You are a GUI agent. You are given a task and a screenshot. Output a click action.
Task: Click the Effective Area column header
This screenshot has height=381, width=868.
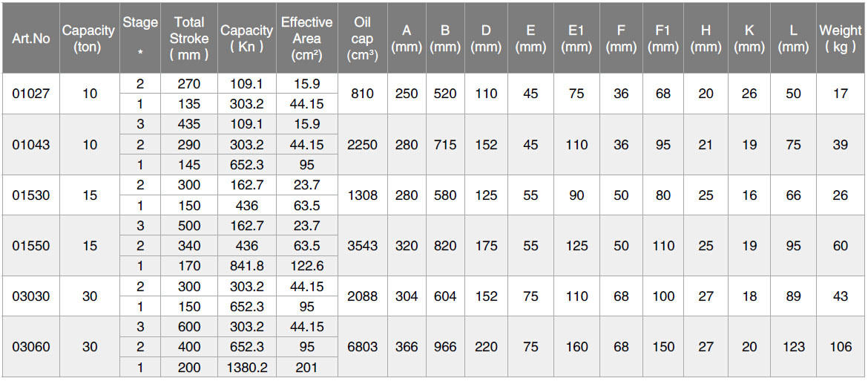click(306, 38)
